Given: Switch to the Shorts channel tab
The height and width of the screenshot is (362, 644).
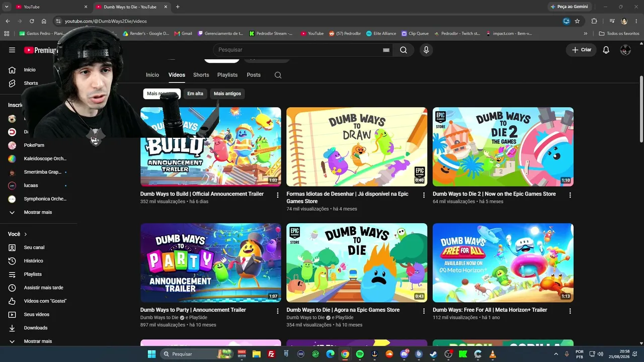Looking at the screenshot, I should 201,75.
